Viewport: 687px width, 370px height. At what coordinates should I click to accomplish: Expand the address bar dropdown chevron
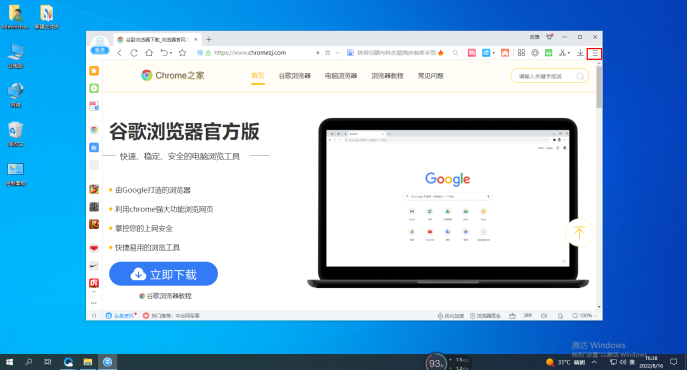337,53
